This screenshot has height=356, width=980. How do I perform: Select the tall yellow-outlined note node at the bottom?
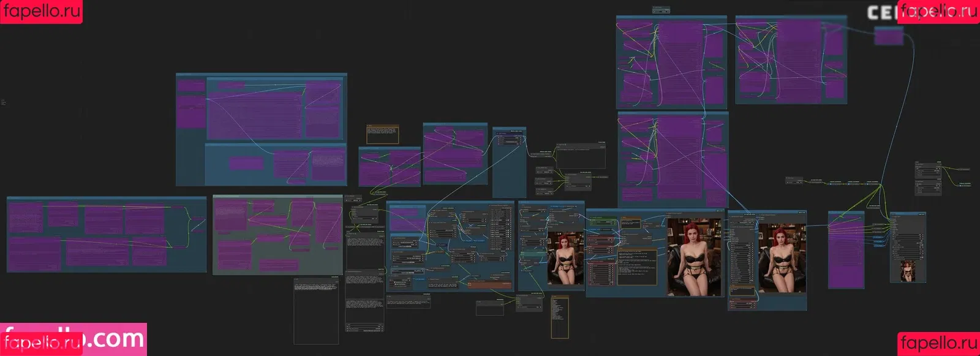click(559, 317)
